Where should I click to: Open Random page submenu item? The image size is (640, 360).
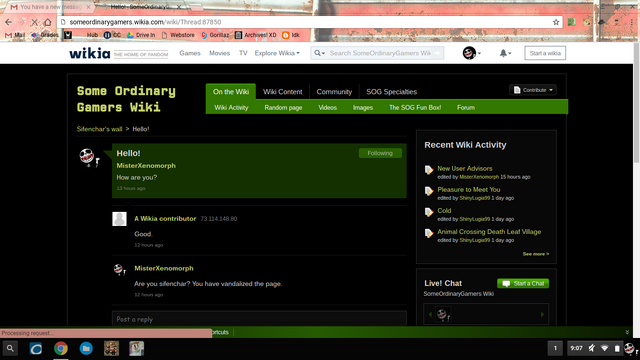[x=283, y=107]
